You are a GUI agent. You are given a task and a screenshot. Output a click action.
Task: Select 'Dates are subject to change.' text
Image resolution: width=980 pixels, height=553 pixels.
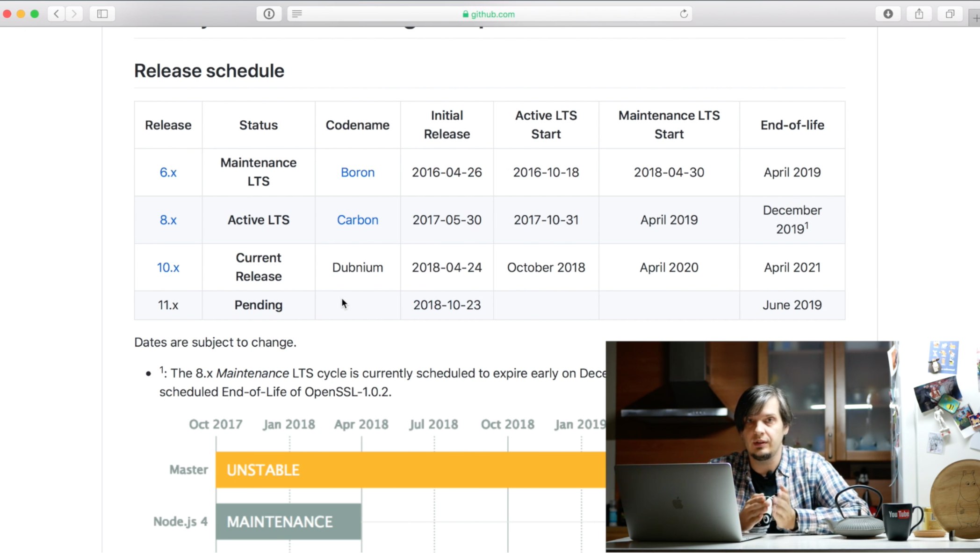tap(215, 342)
